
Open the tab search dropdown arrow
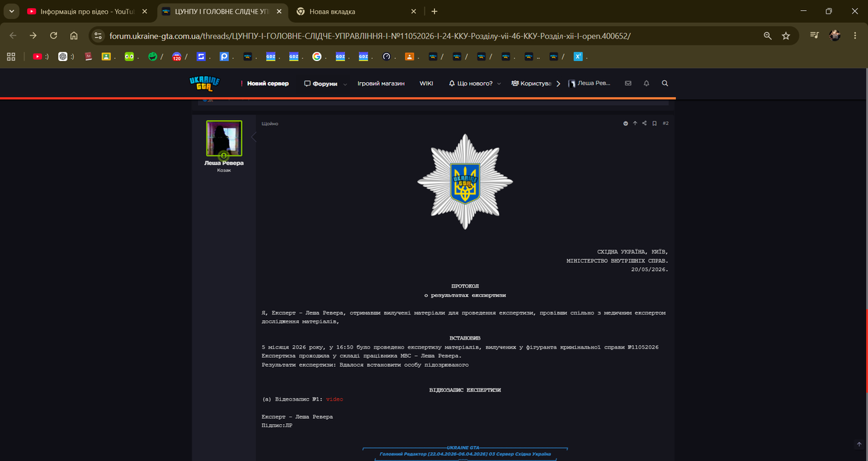(x=12, y=12)
